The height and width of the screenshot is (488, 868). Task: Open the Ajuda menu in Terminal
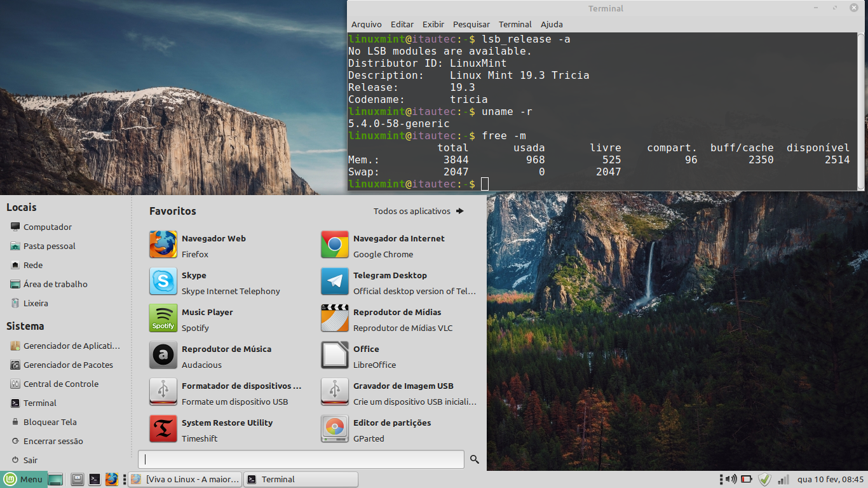552,24
